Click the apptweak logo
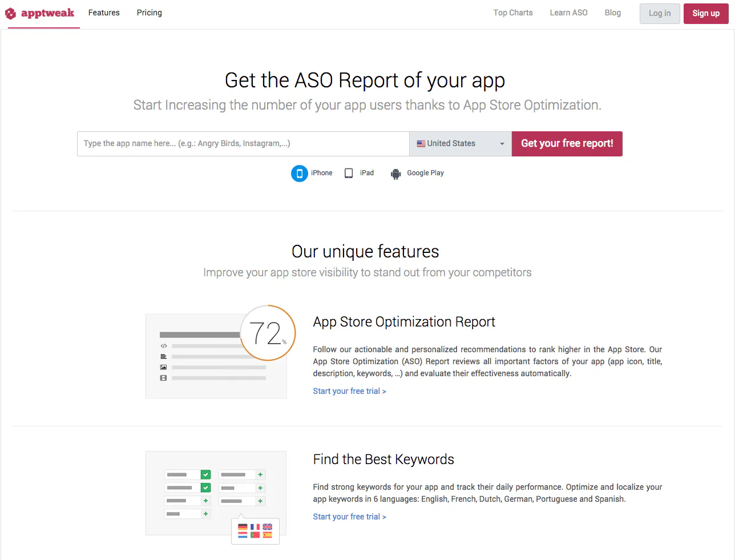Screen dimensions: 735x560 [x=40, y=13]
